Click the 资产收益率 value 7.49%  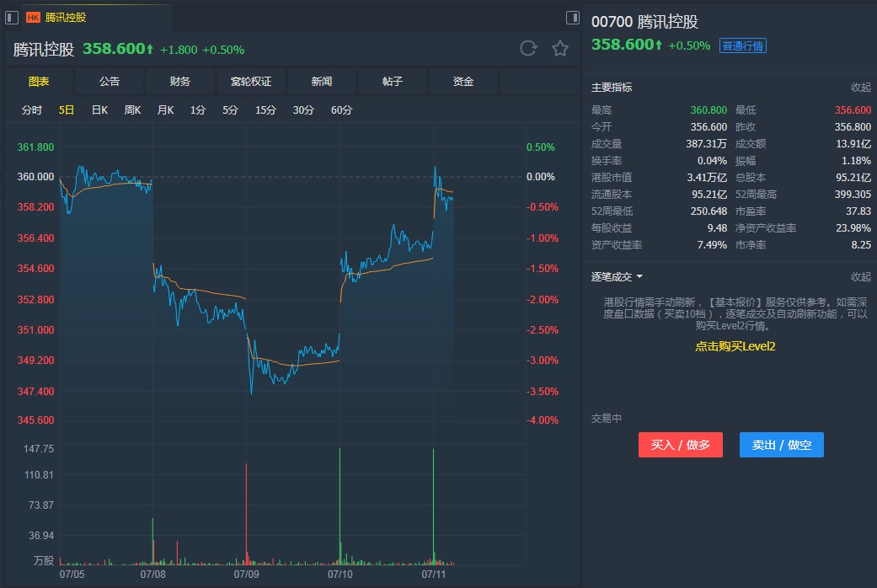coord(712,244)
